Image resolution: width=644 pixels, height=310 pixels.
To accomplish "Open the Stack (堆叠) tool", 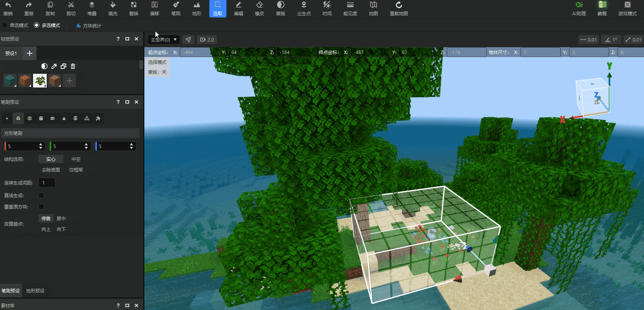I will [x=92, y=8].
